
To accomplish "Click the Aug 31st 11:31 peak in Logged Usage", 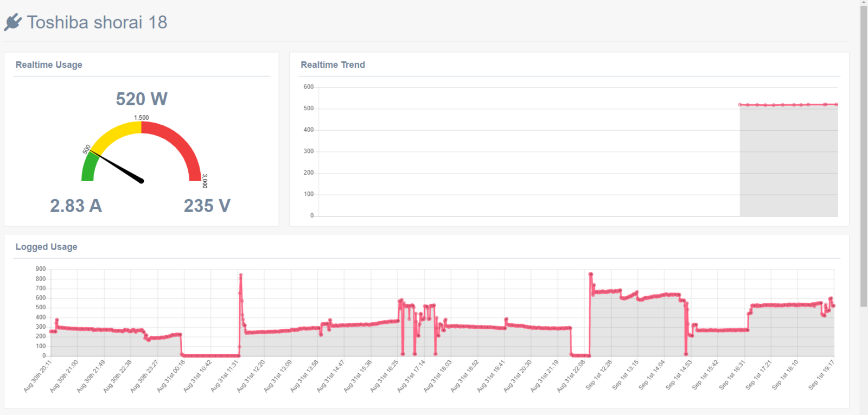I will pyautogui.click(x=241, y=275).
